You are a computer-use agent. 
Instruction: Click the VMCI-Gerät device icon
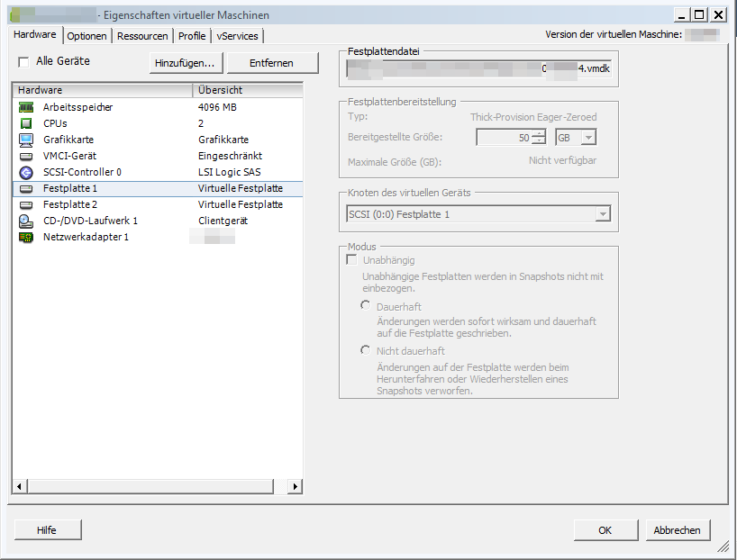[x=26, y=156]
